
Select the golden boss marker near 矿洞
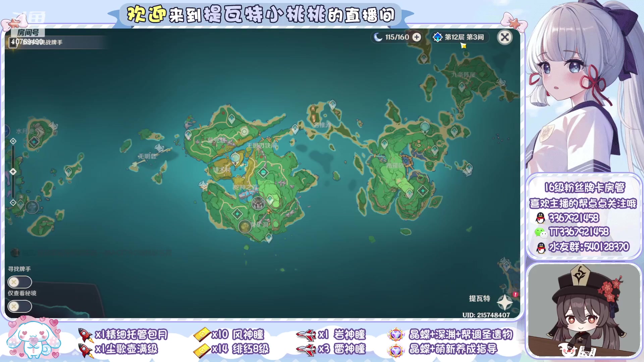245,227
